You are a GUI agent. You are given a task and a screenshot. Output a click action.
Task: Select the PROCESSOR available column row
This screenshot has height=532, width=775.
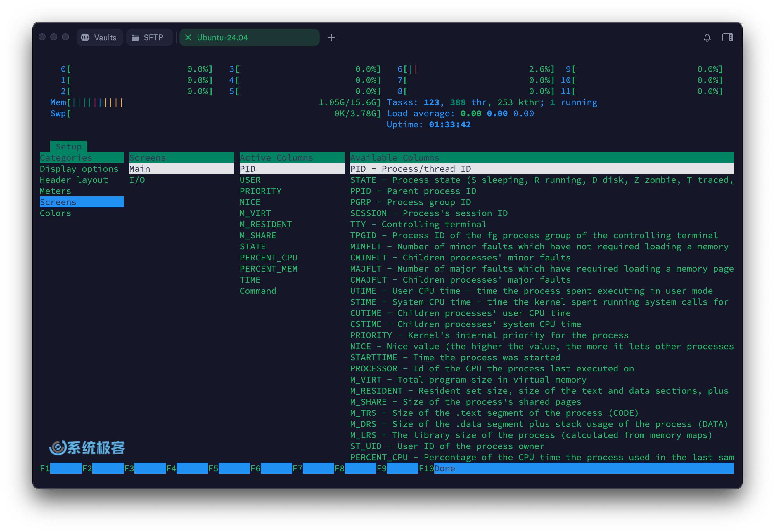(542, 369)
